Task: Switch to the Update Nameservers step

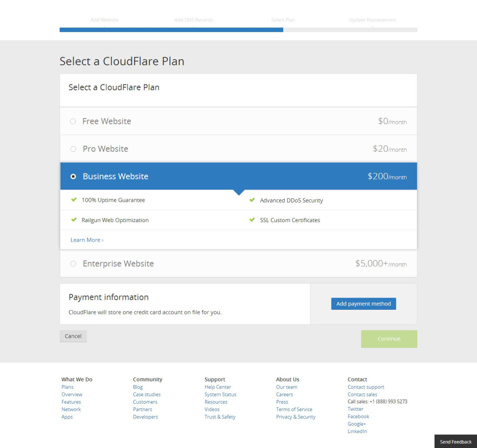Action: click(x=372, y=20)
